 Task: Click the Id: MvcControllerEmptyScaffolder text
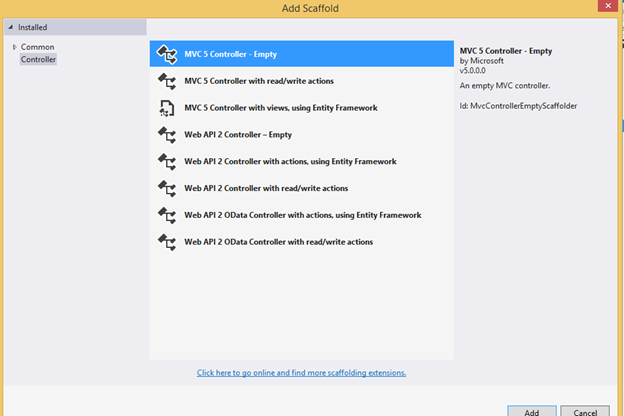[518, 106]
